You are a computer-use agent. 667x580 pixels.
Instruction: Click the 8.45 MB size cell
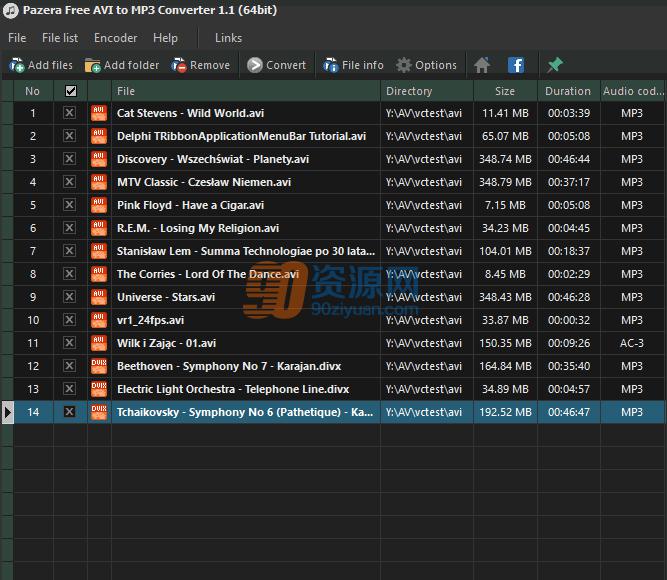(x=505, y=274)
